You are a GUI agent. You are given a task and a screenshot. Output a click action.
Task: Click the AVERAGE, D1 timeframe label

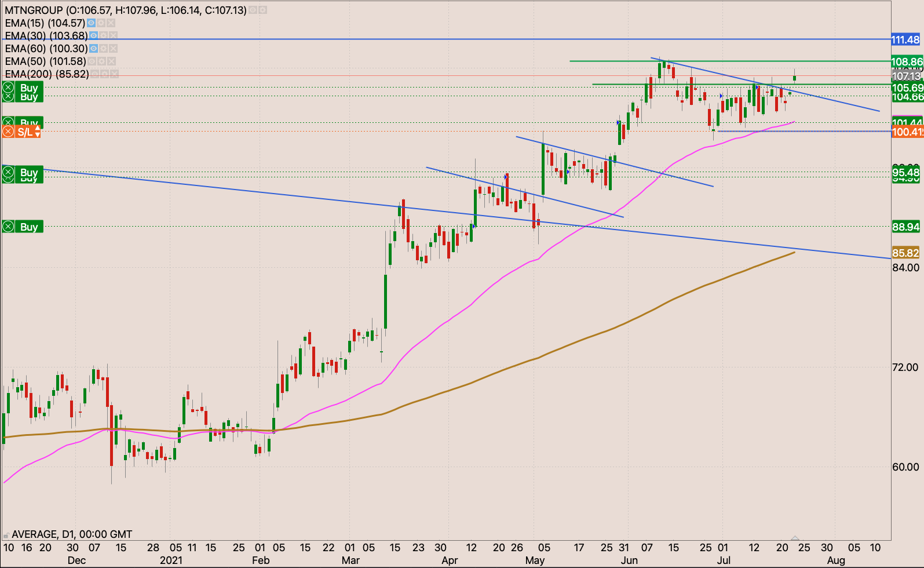[x=72, y=534]
